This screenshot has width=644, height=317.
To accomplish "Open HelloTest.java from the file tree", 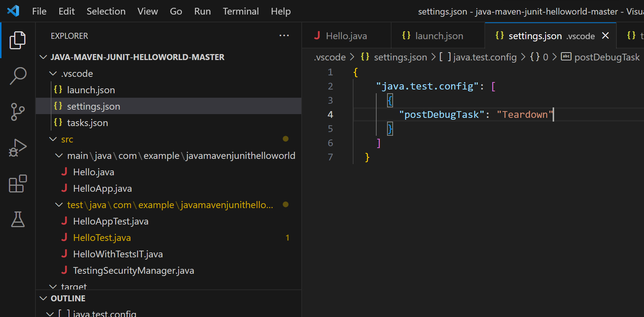I will [102, 238].
